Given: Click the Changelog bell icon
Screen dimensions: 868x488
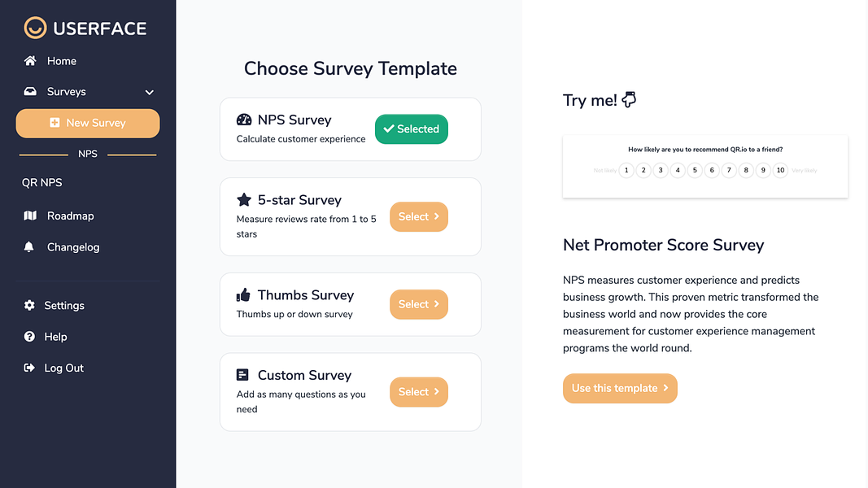Looking at the screenshot, I should point(28,246).
